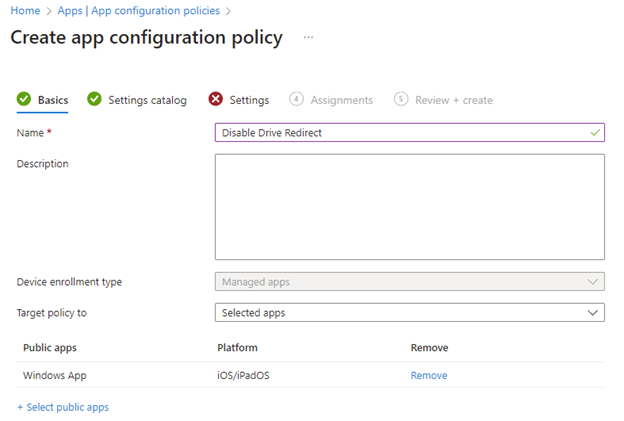624x421 pixels.
Task: Open the Settings catalog tab
Action: (x=147, y=100)
